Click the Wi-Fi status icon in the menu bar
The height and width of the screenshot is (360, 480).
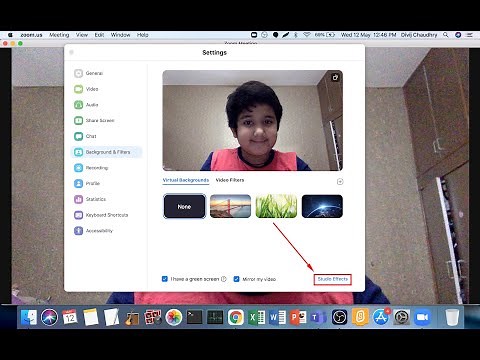[x=307, y=35]
